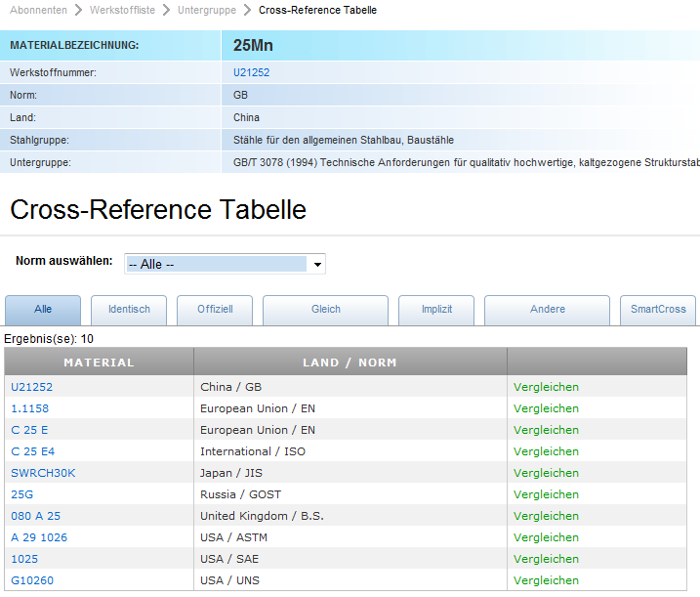Click the Untergruppe GB/T 3078 description
The image size is (700, 597).
[466, 162]
